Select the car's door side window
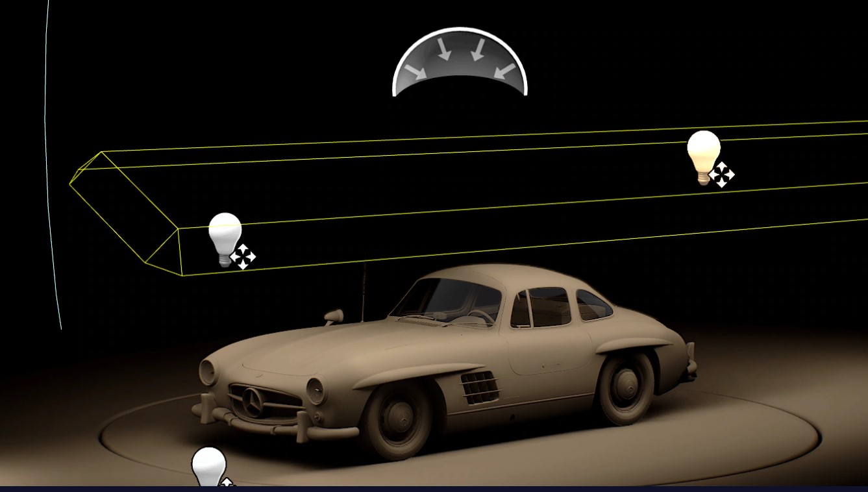The image size is (868, 492). [549, 306]
